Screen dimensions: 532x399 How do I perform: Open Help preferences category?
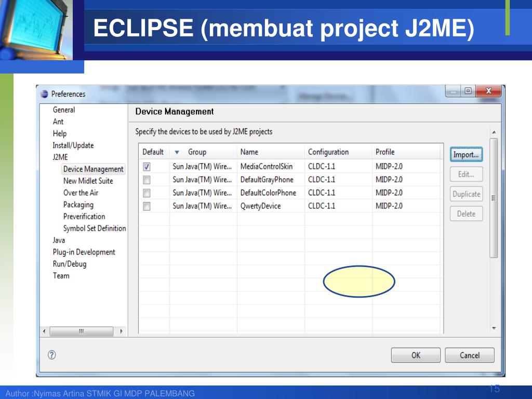click(60, 134)
